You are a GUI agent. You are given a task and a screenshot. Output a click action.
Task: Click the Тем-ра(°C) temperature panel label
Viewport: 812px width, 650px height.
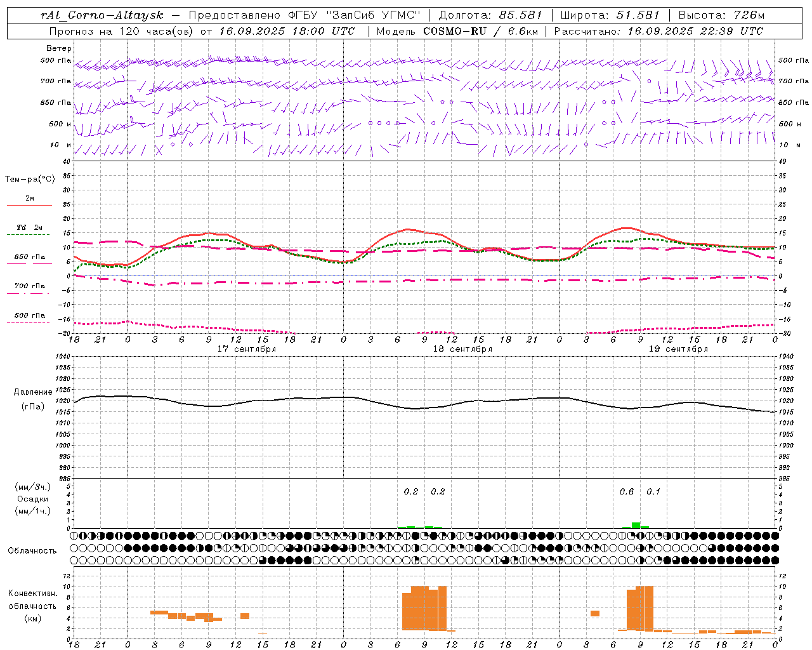(30, 180)
